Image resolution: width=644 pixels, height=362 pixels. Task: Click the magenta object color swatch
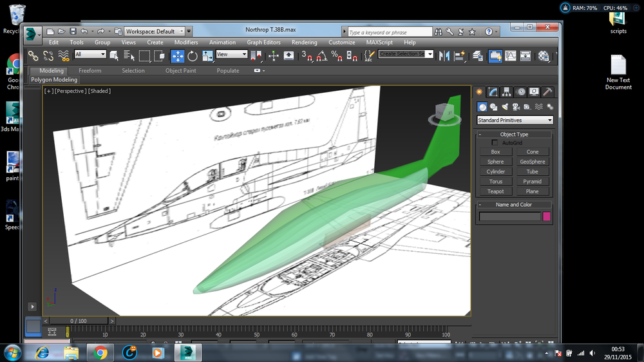(x=547, y=217)
